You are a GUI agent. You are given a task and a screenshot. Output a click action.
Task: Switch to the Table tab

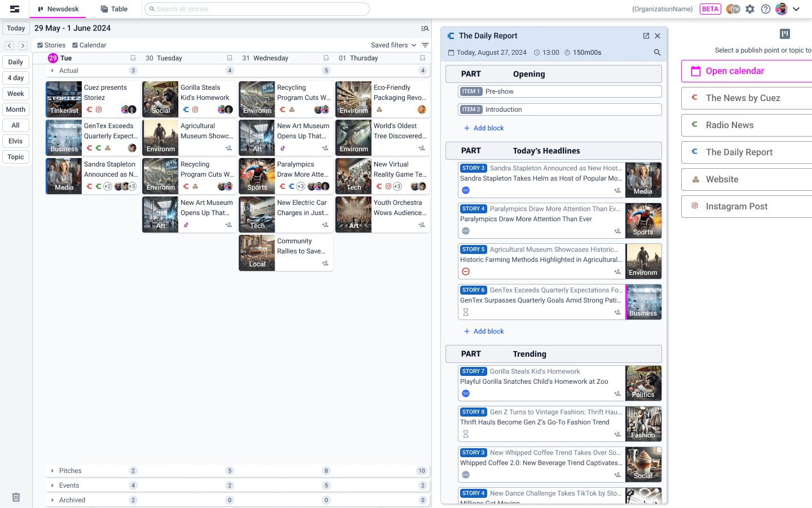[x=114, y=9]
